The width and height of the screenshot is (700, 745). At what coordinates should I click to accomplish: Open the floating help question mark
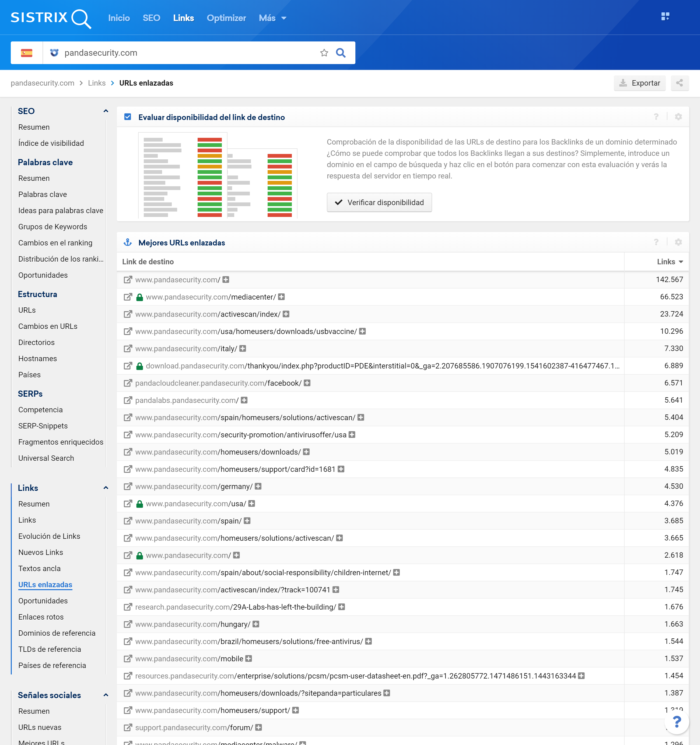click(676, 721)
